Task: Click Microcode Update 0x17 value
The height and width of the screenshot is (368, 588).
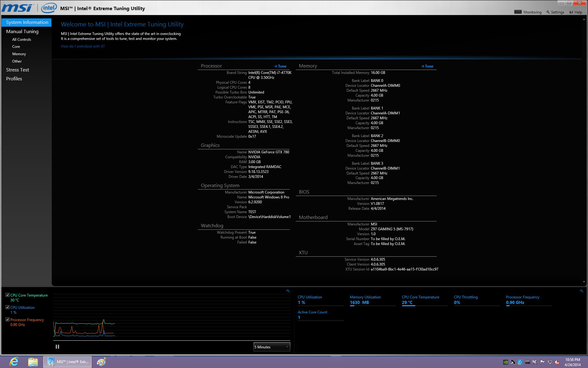Action: point(252,136)
